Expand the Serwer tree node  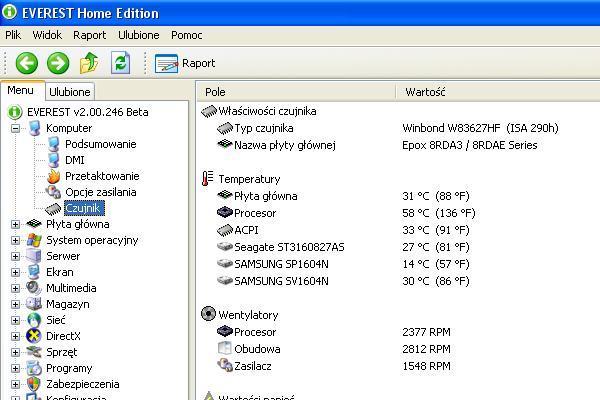pyautogui.click(x=15, y=256)
